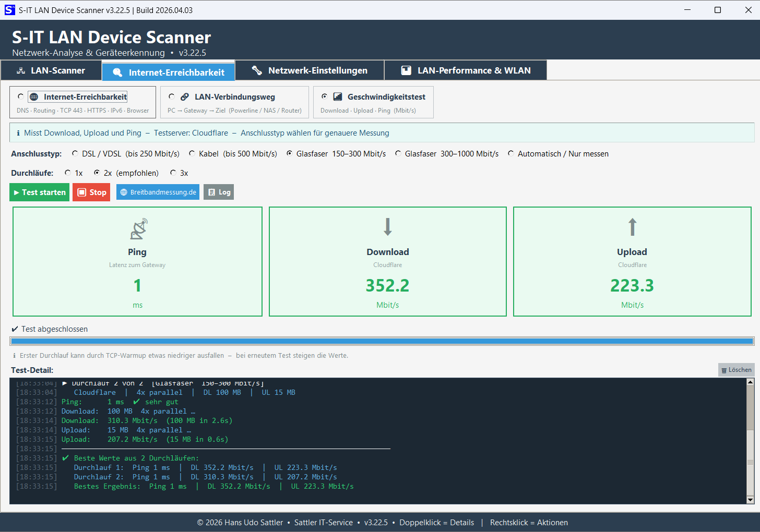Click the Geschwindigkeitstest chart icon
The height and width of the screenshot is (532, 760).
pos(338,96)
